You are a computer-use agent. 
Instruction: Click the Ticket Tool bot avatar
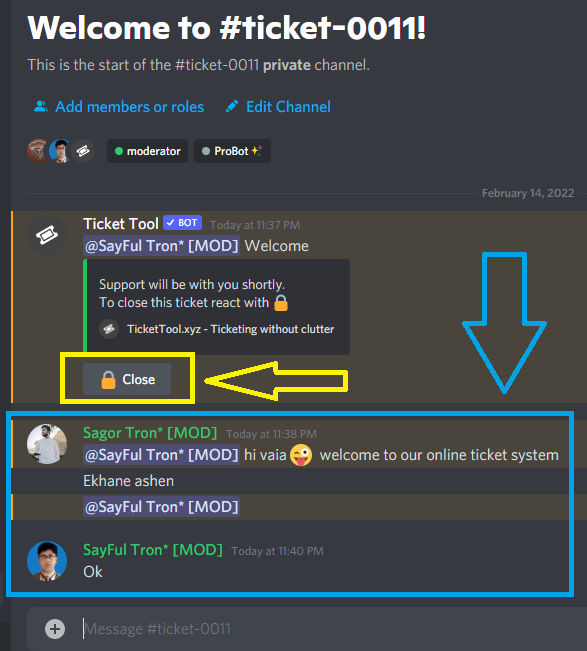point(47,235)
